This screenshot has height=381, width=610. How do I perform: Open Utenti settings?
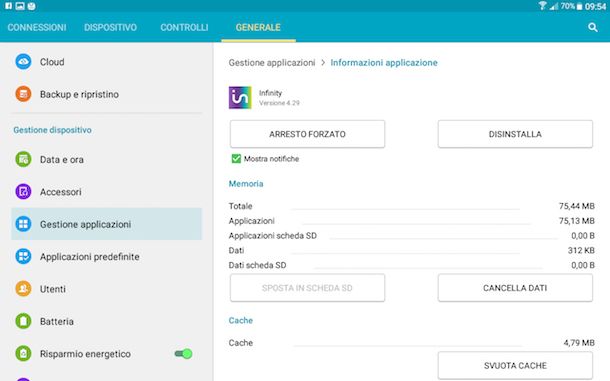(x=107, y=289)
